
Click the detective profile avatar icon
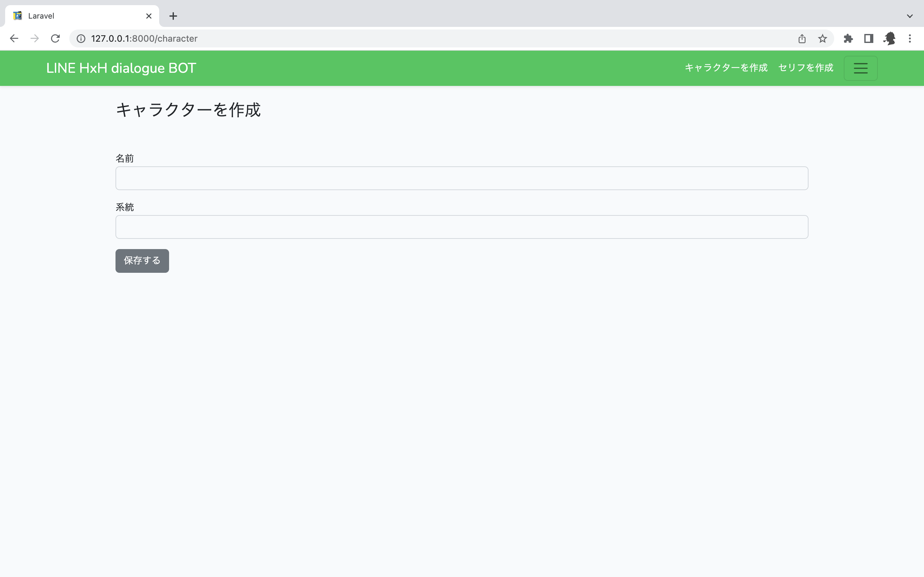pos(890,38)
